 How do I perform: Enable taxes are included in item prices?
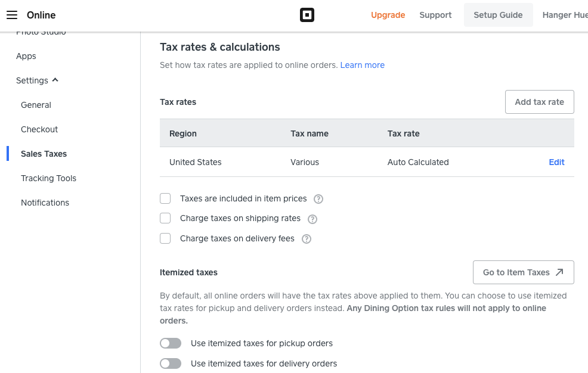165,198
